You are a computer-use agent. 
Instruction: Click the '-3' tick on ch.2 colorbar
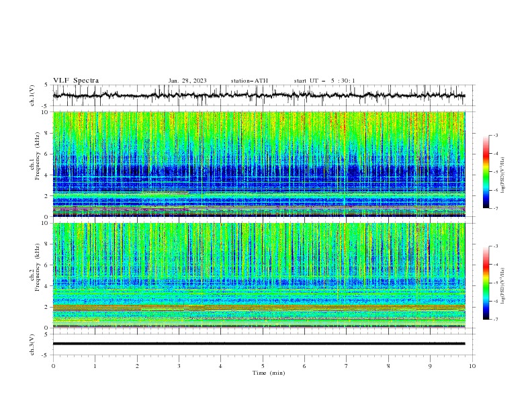[x=495, y=246]
